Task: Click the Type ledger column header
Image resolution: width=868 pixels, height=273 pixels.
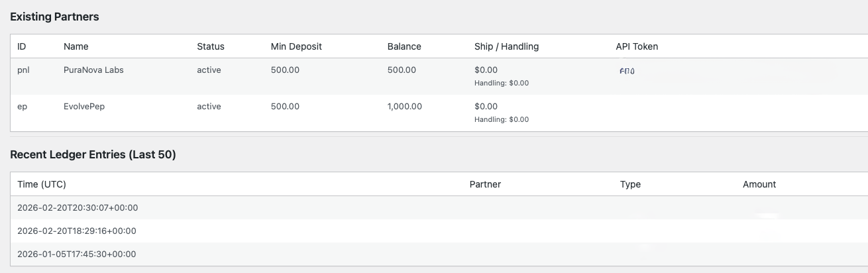Action: 630,184
